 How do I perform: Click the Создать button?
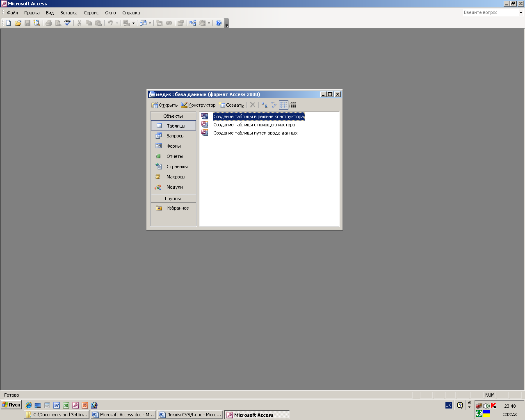point(231,105)
